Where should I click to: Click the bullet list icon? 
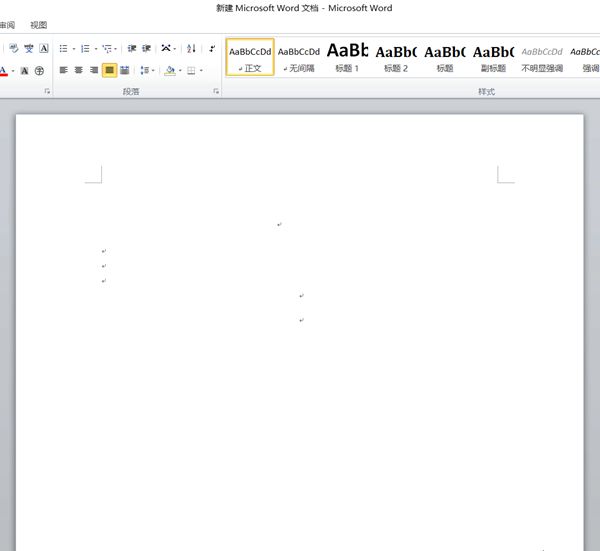point(62,48)
